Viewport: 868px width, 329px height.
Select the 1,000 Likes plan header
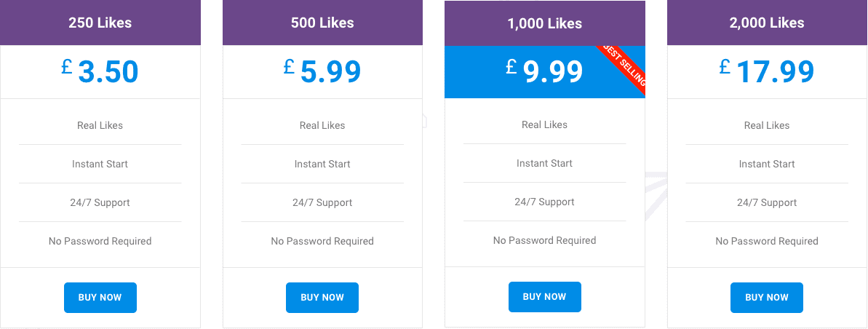point(545,23)
